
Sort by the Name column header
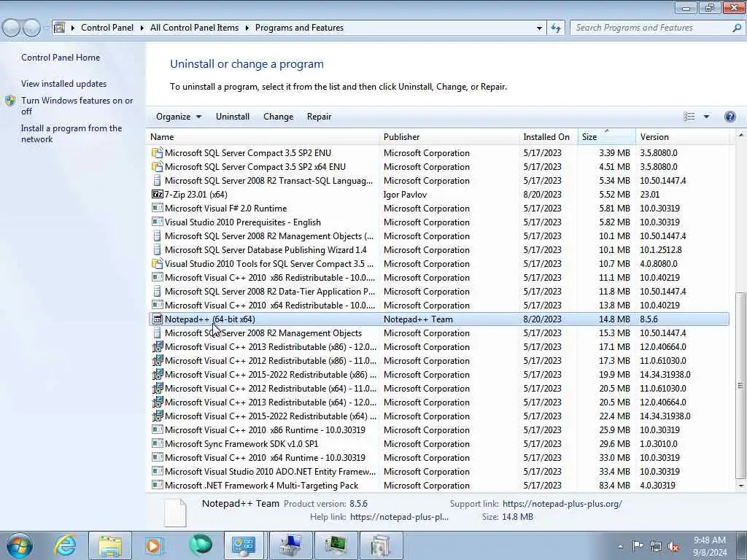[x=263, y=137]
